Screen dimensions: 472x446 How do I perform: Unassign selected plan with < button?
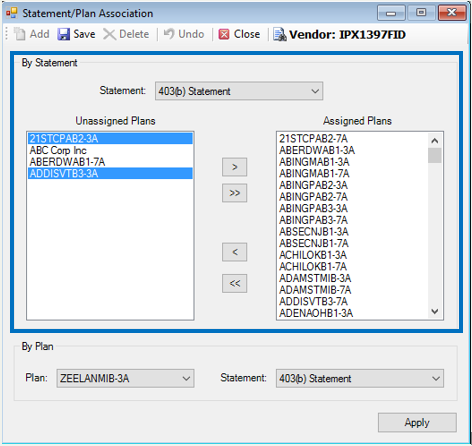coord(235,252)
